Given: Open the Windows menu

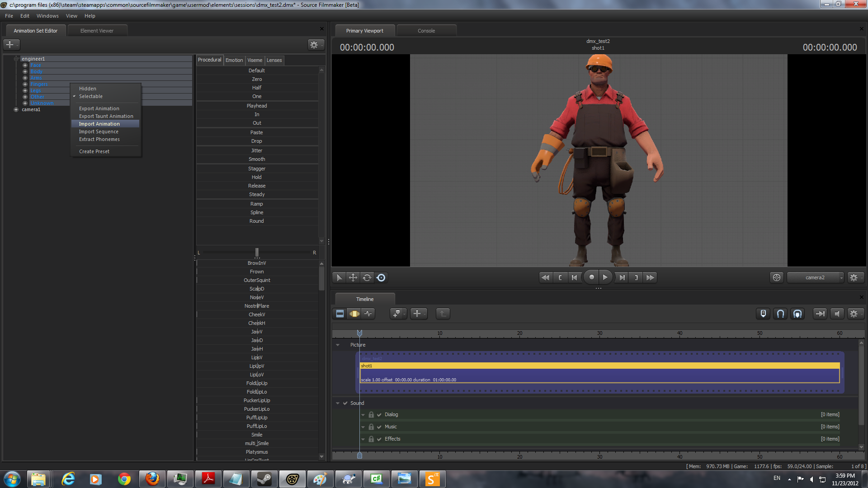Looking at the screenshot, I should point(47,16).
